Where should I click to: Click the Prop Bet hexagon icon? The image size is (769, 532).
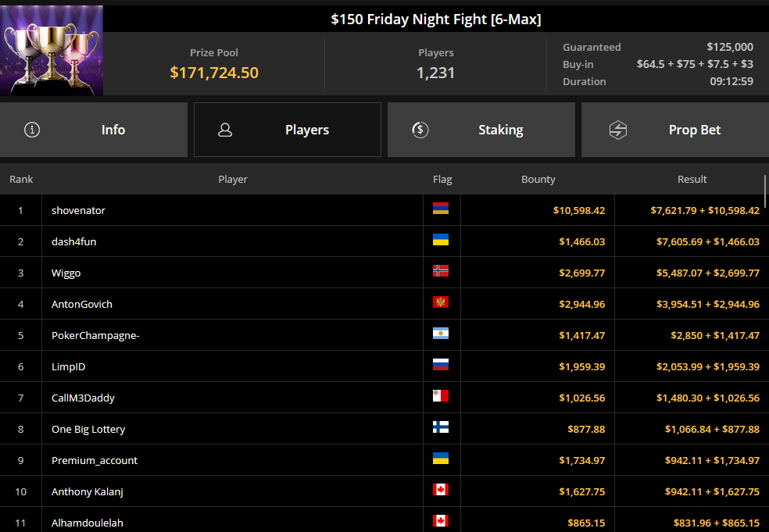(x=618, y=130)
